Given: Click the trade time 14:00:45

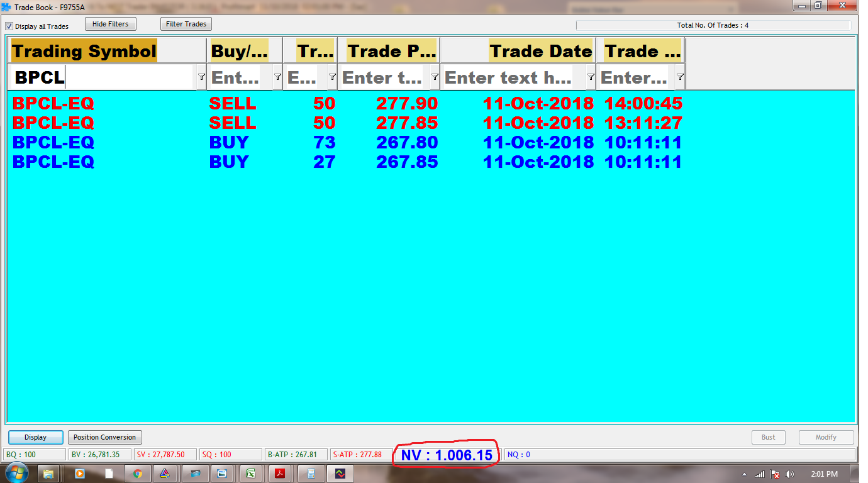Looking at the screenshot, I should (643, 103).
